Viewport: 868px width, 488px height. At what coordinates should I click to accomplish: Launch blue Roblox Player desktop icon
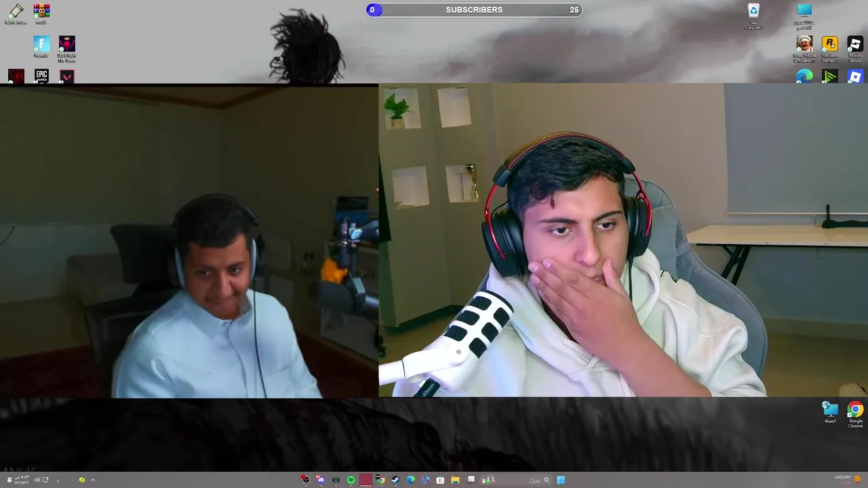coord(855,77)
